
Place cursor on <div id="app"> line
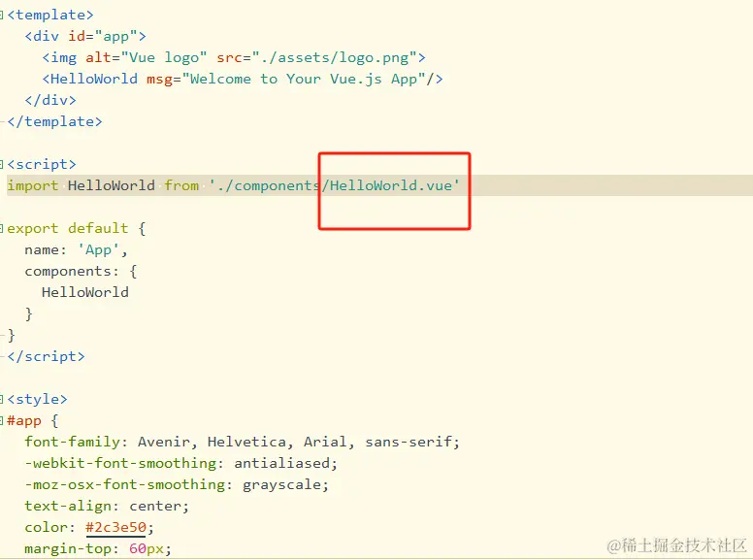[x=85, y=37]
